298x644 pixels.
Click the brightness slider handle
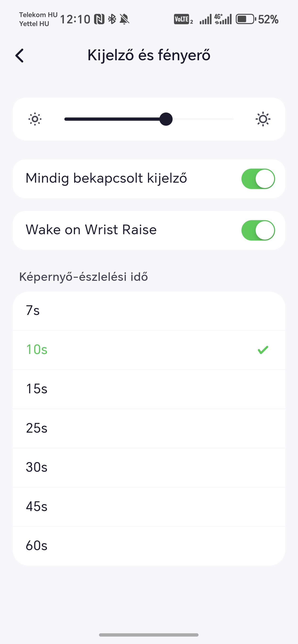(166, 119)
